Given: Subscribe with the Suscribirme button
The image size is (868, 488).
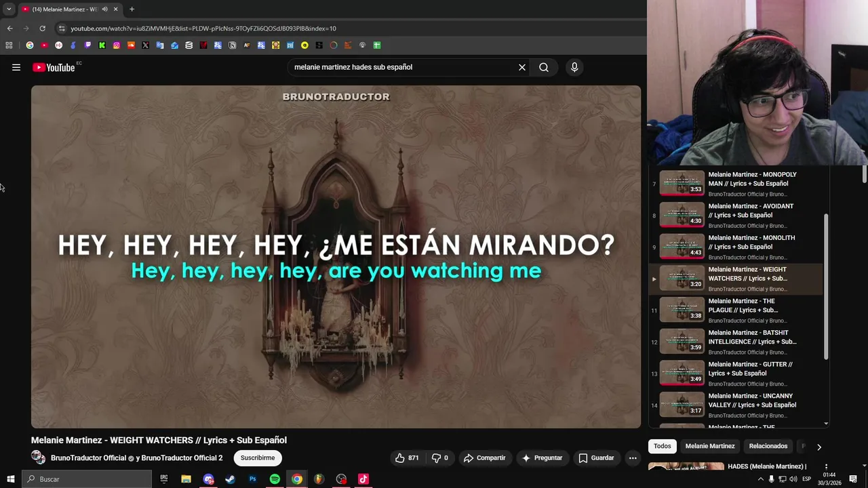Looking at the screenshot, I should 258,458.
